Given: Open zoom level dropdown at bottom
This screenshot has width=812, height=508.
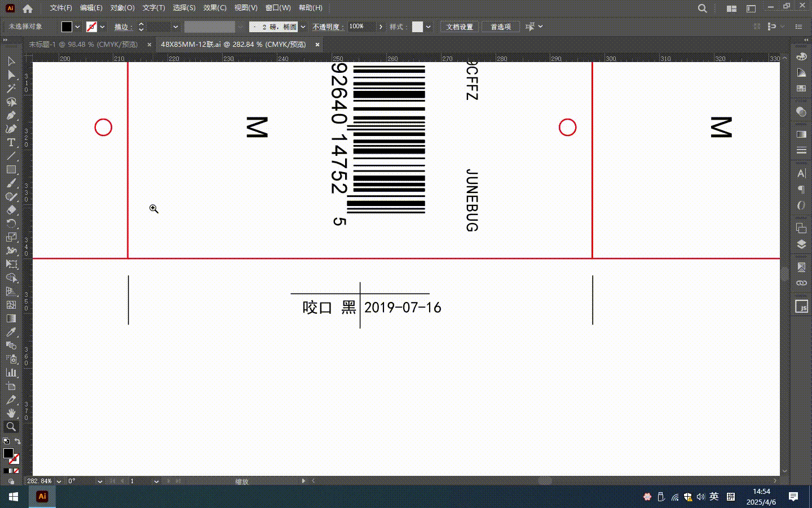Looking at the screenshot, I should [x=59, y=481].
